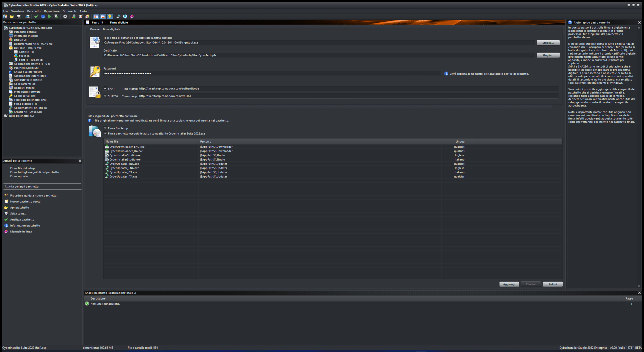This screenshot has width=644, height=352.
Task: Click the flags languages toolbar icon
Action: [87, 16]
